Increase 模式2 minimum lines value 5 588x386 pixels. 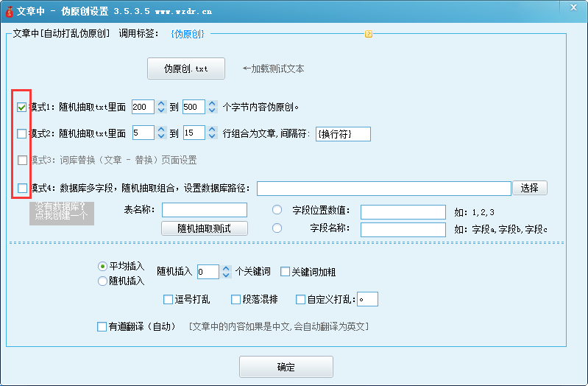point(161,130)
